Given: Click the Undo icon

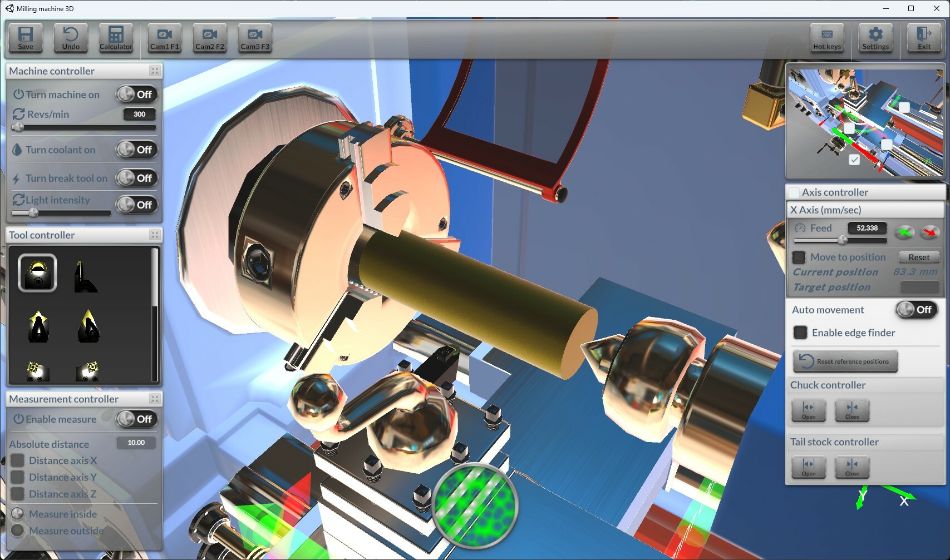Looking at the screenshot, I should pyautogui.click(x=70, y=37).
